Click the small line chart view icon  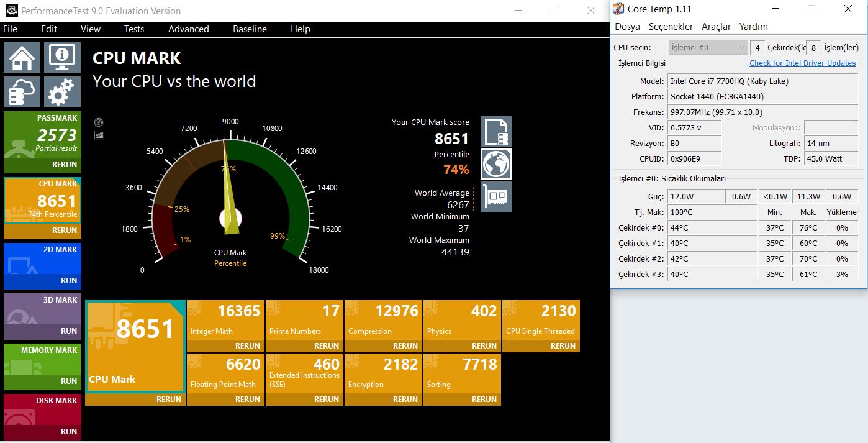[x=99, y=135]
